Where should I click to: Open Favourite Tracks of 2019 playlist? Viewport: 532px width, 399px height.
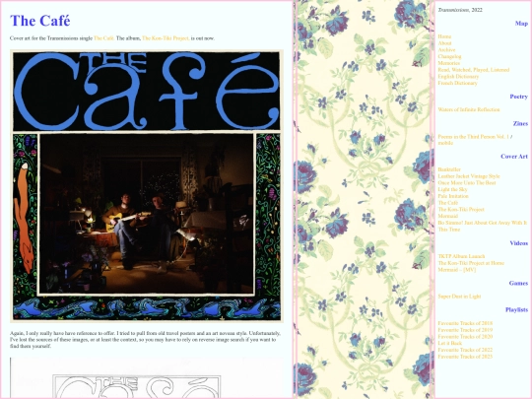[465, 330]
